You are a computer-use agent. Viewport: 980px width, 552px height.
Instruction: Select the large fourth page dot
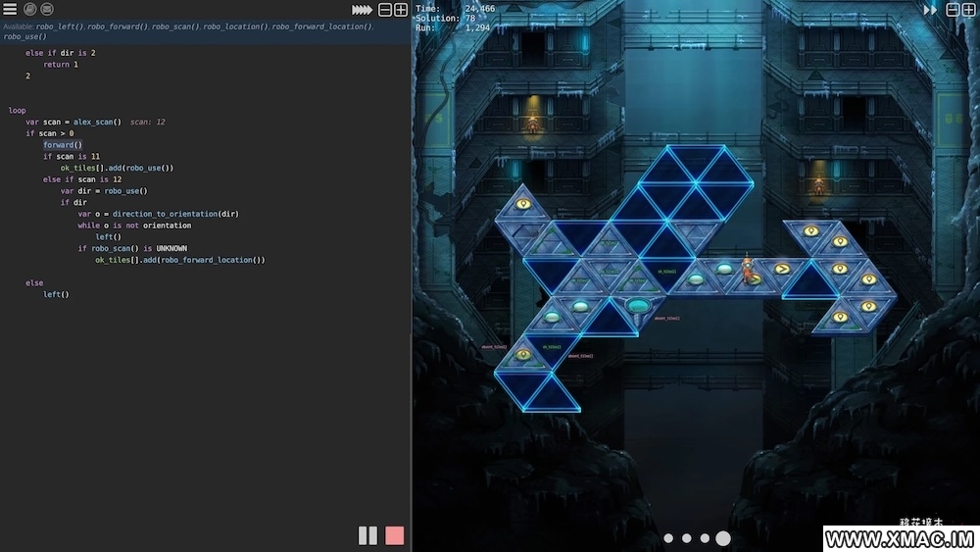(723, 538)
